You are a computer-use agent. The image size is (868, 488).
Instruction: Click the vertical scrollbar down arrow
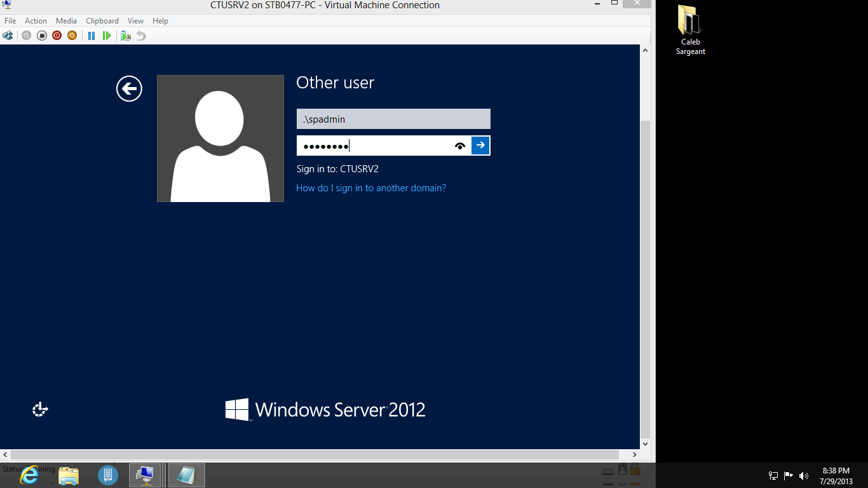(645, 444)
